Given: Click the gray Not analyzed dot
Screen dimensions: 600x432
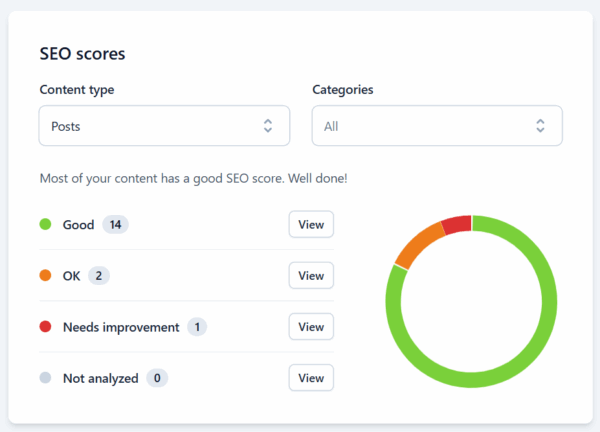Looking at the screenshot, I should click(45, 378).
